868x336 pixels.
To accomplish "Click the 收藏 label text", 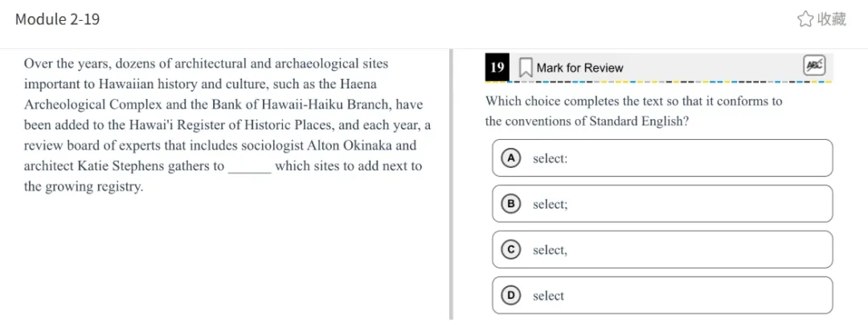I will 831,19.
